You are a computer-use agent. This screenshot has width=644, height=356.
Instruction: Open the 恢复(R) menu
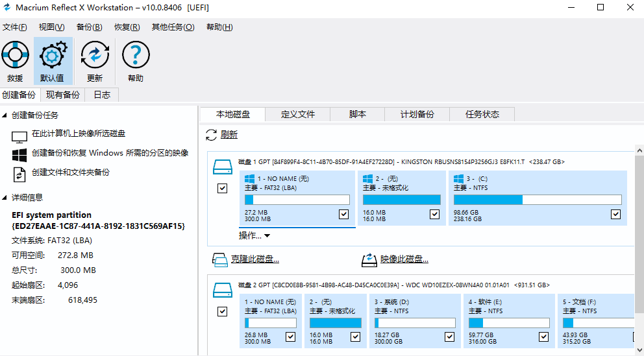(x=127, y=27)
